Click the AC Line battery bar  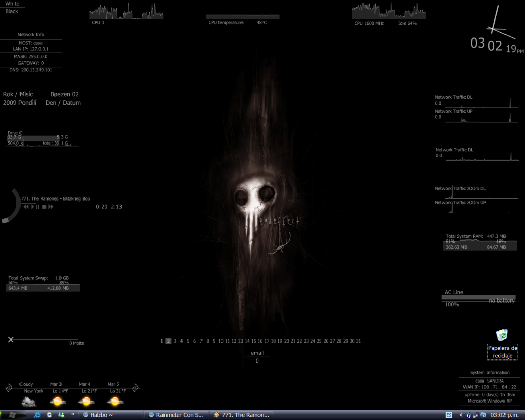pos(478,297)
